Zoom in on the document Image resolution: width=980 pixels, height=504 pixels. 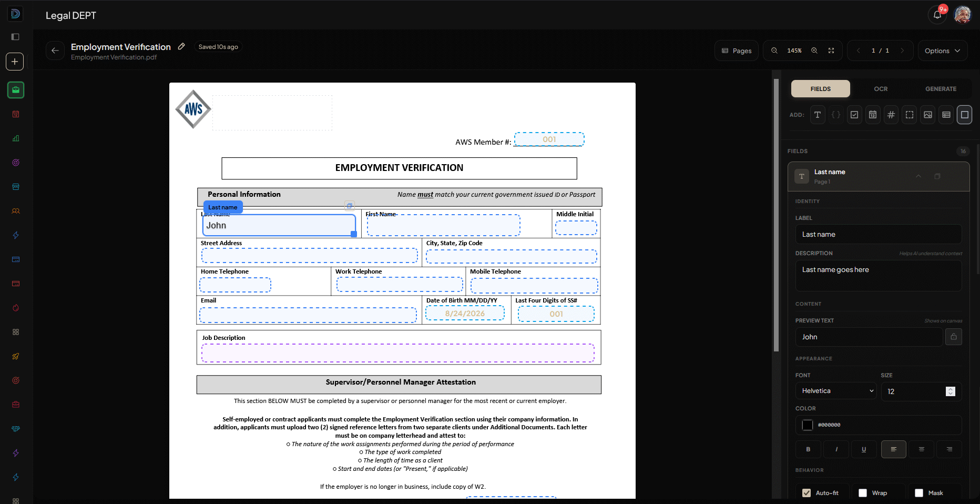click(814, 51)
